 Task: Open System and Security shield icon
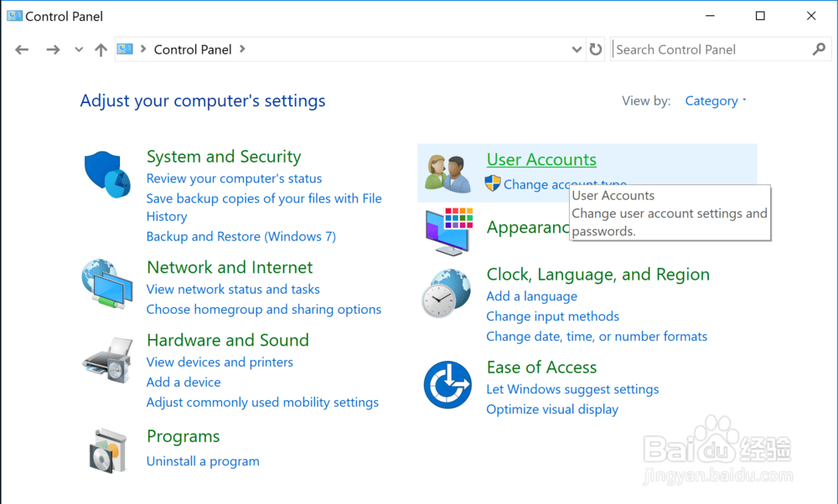(x=108, y=174)
